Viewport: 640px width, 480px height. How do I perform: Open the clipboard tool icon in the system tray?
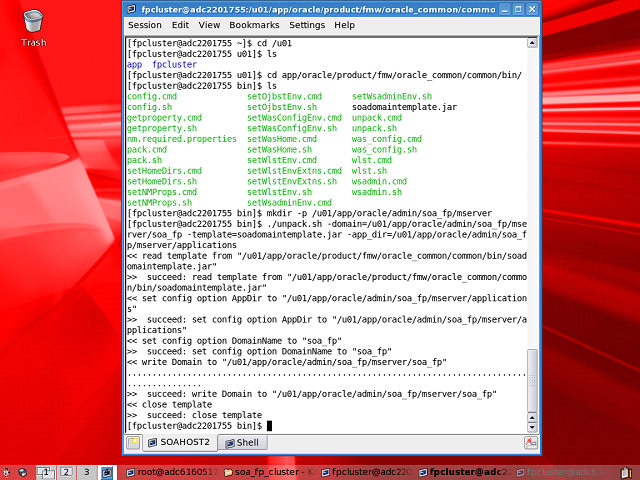click(x=627, y=473)
